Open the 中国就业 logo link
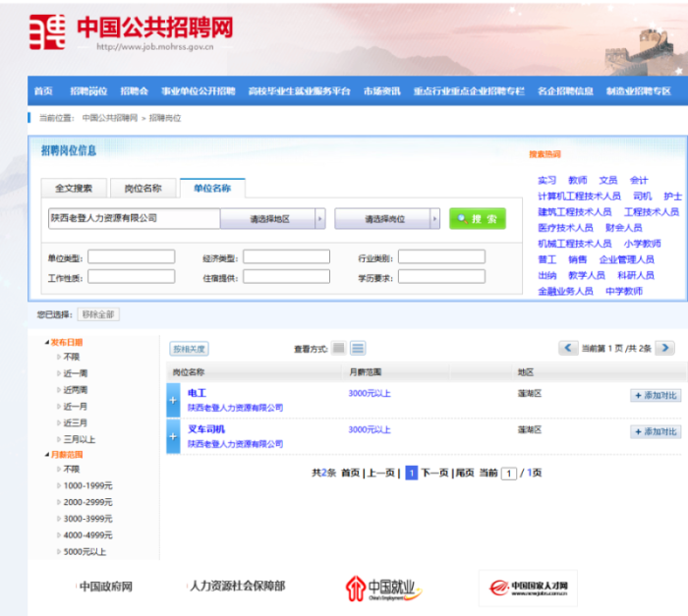This screenshot has width=688, height=616. [384, 588]
